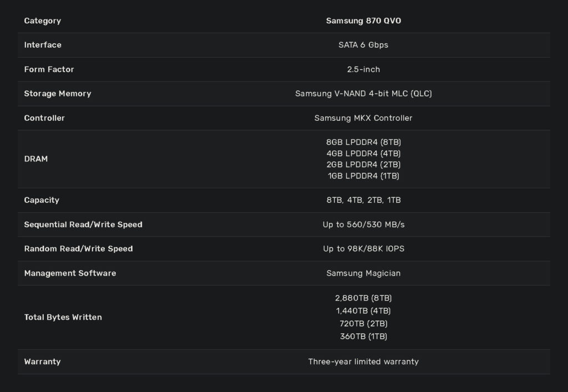The width and height of the screenshot is (568, 392).
Task: Click the Total Bytes Written label
Action: [63, 318]
